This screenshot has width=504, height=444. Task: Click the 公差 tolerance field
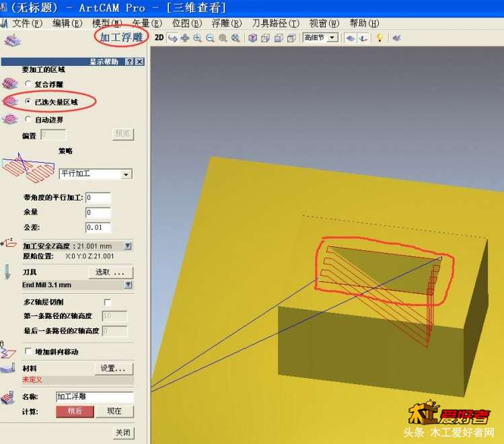click(98, 227)
